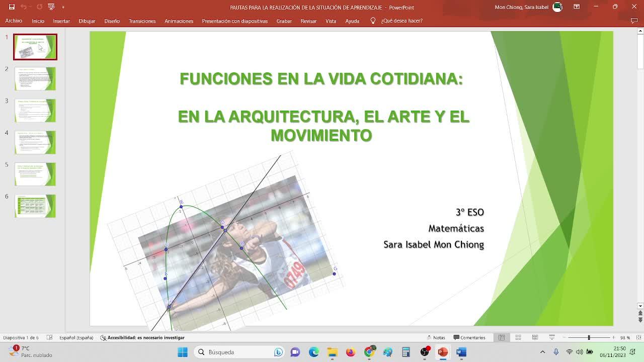Switch to Reading view
This screenshot has height=362, width=644.
coord(535,337)
